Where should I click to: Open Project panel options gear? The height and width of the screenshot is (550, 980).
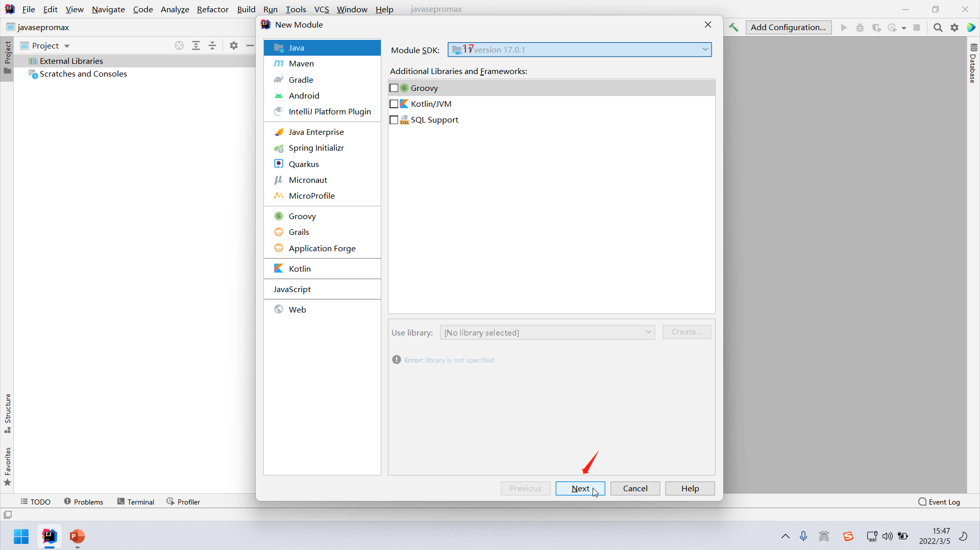[234, 45]
